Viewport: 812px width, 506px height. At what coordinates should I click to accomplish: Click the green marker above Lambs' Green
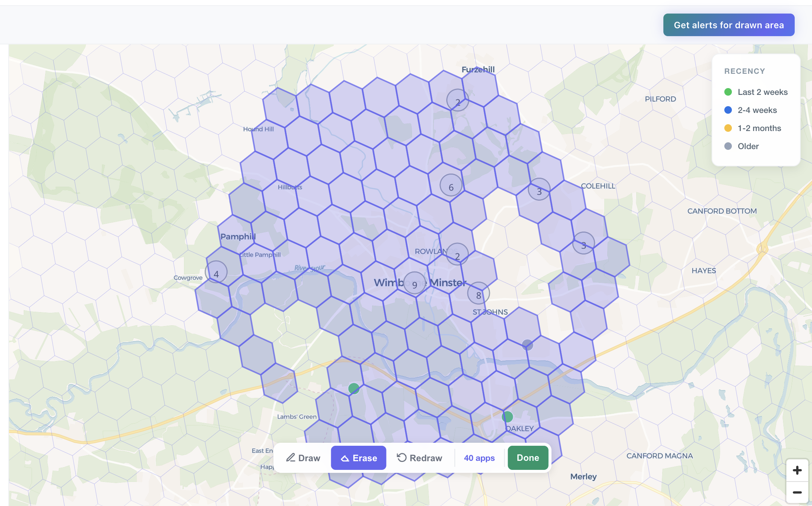(354, 389)
